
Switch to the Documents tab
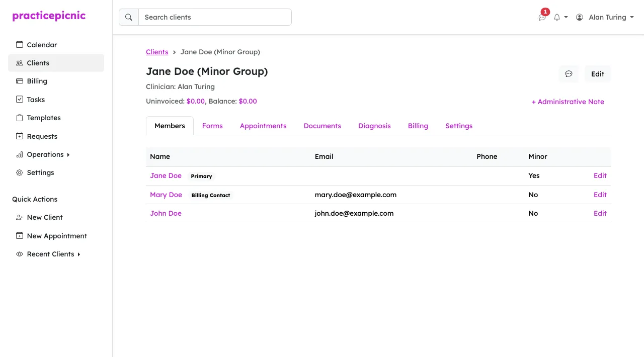tap(323, 126)
